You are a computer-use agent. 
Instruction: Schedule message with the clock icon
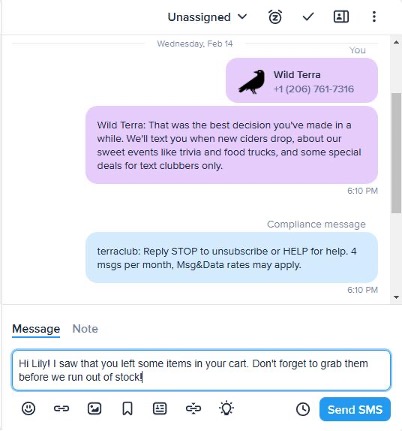pyautogui.click(x=303, y=409)
